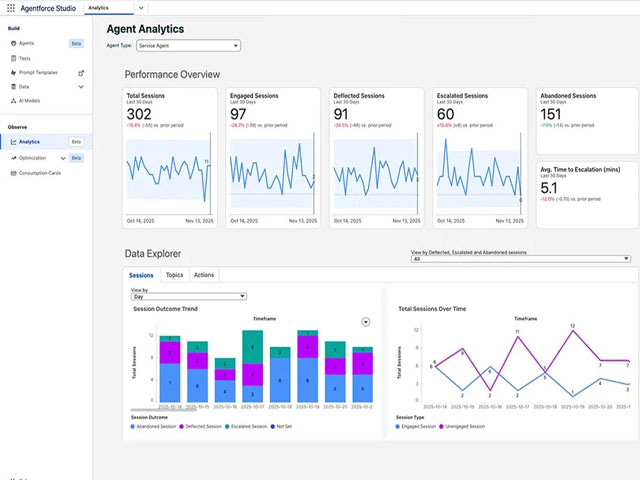Open the Deflected, Escalated, Abandoned sessions filter dropdown

[520, 259]
